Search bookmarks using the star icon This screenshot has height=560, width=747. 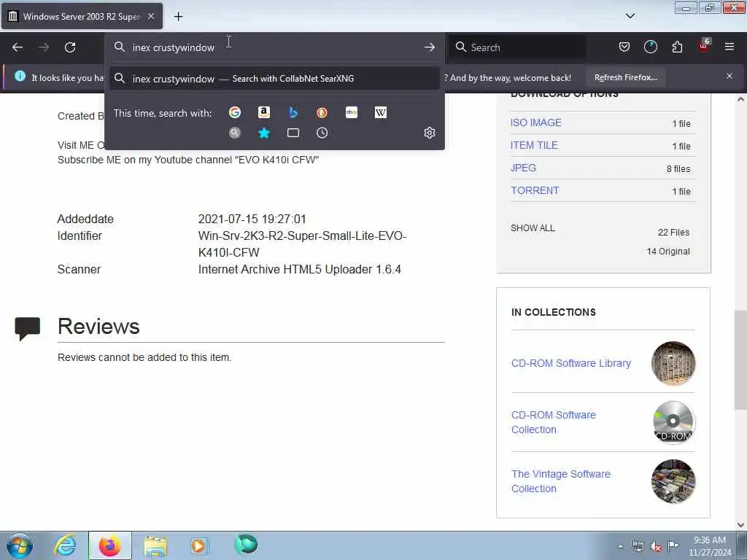(x=264, y=133)
